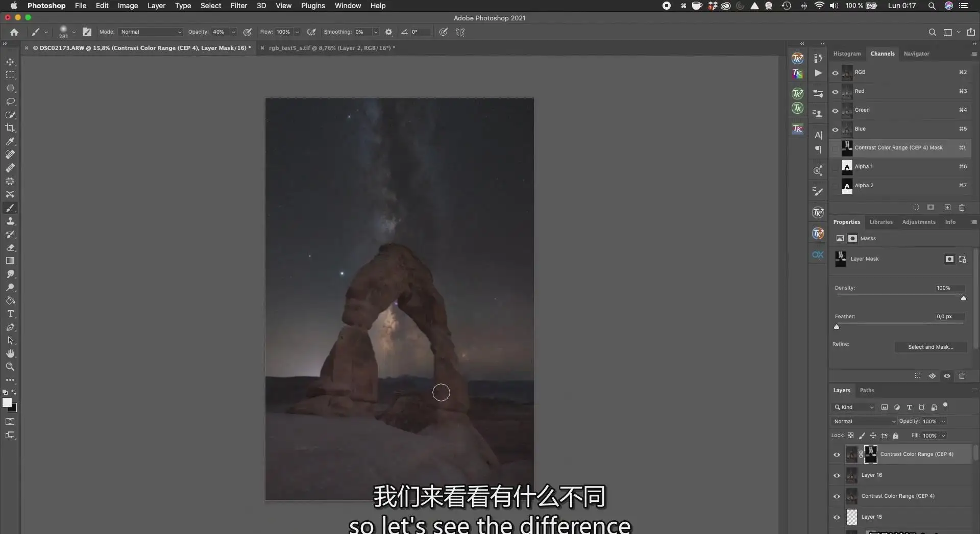Click the Home icon in options bar
Viewport: 980px width, 534px height.
(x=14, y=32)
